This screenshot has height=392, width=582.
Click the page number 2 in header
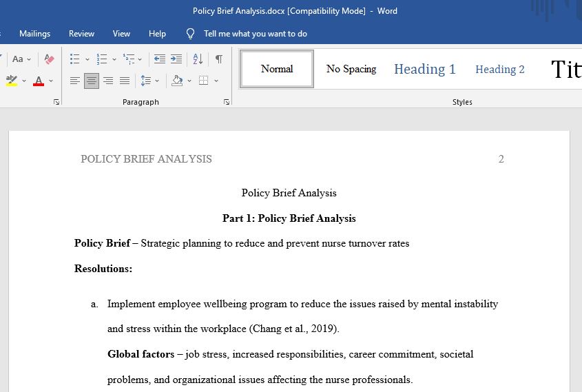[x=501, y=159]
